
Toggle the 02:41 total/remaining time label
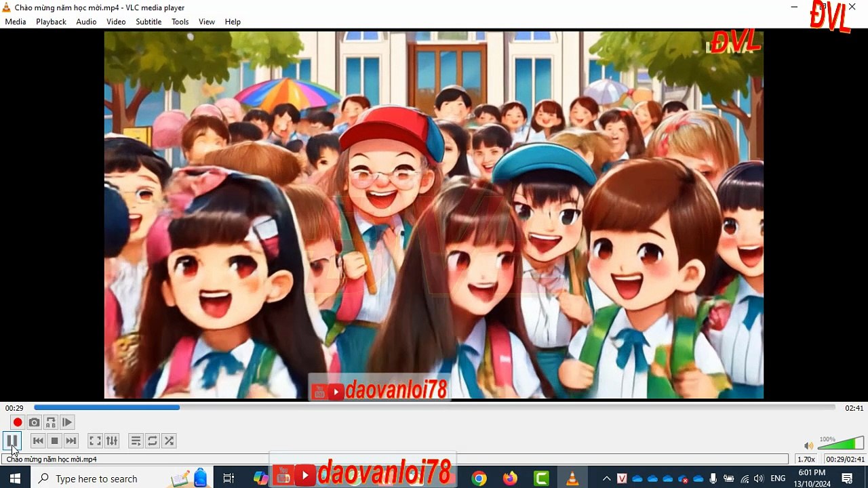click(854, 408)
